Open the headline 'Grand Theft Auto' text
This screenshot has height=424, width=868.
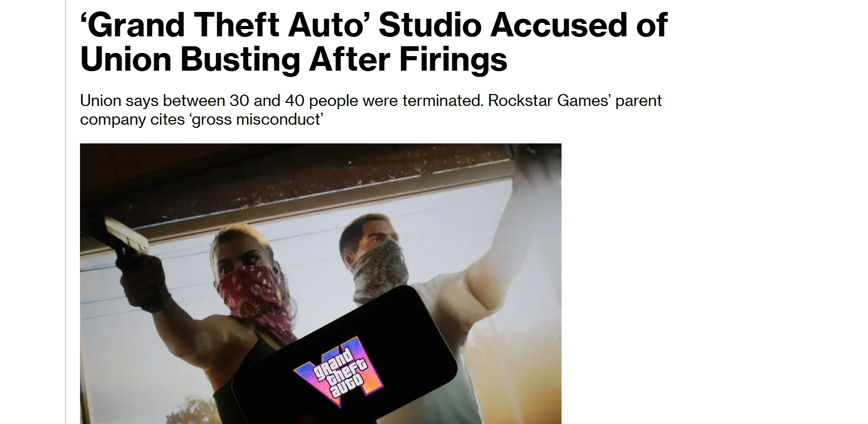click(221, 24)
